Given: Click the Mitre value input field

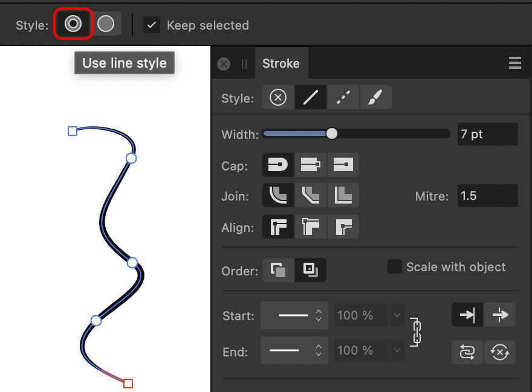Looking at the screenshot, I should point(487,195).
